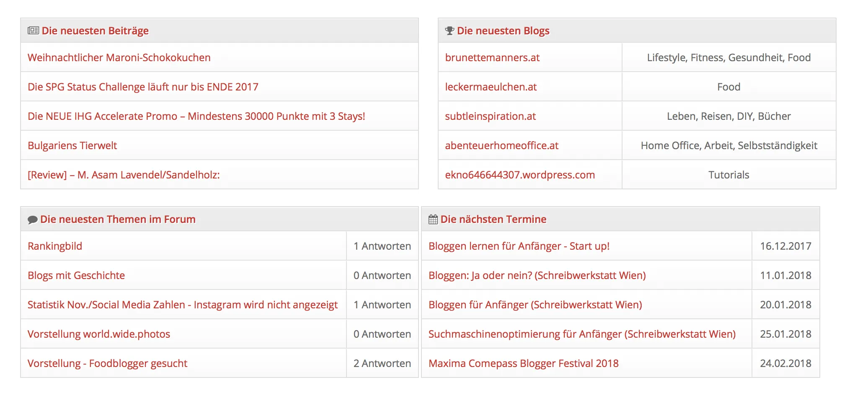
Task: Visit the brunettemanners.at blog
Action: point(492,57)
